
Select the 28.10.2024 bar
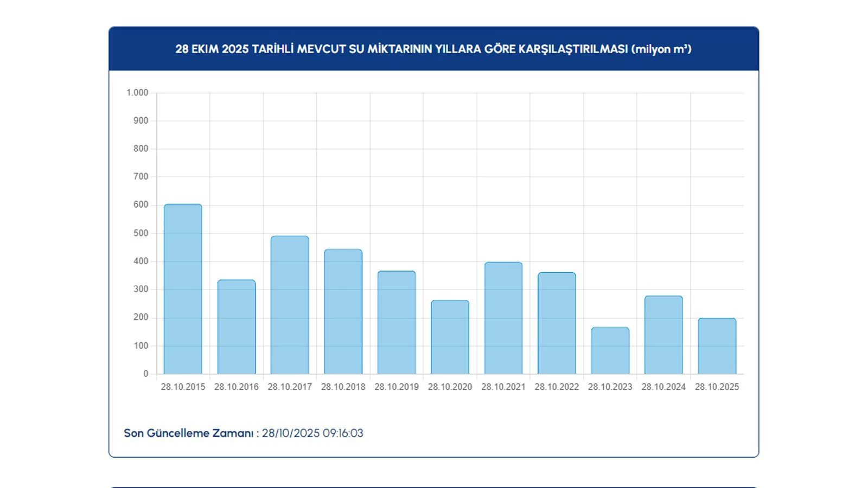coord(663,335)
